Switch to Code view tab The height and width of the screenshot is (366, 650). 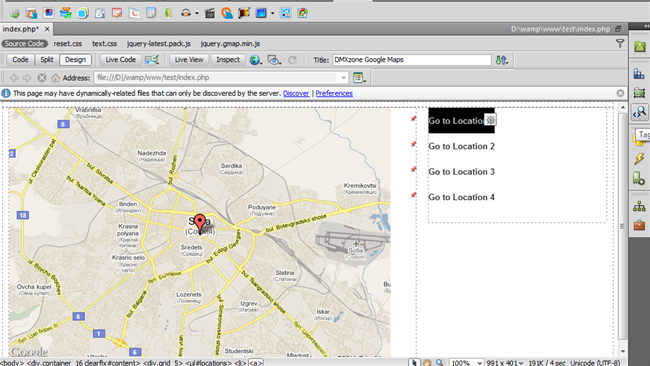click(20, 60)
